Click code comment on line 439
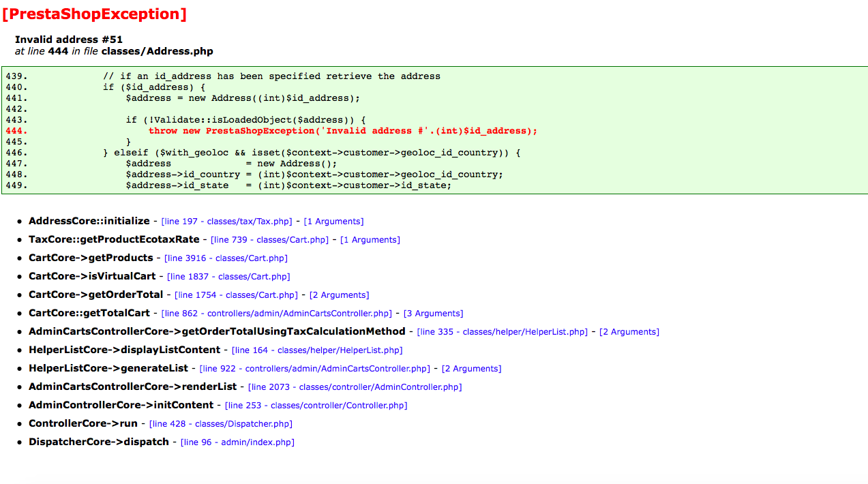 tap(271, 76)
